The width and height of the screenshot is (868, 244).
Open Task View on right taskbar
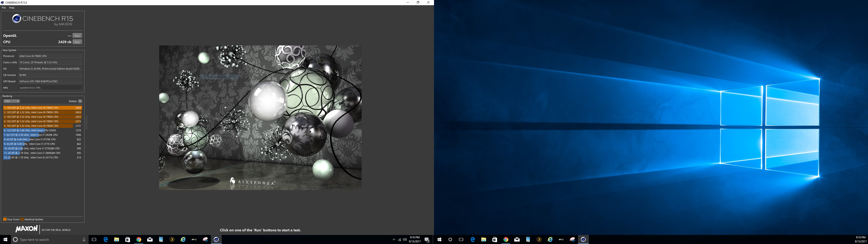[x=461, y=240]
